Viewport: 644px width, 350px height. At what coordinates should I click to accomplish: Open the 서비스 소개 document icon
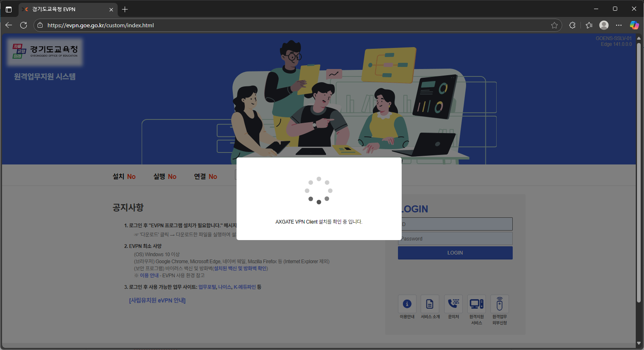(x=430, y=304)
